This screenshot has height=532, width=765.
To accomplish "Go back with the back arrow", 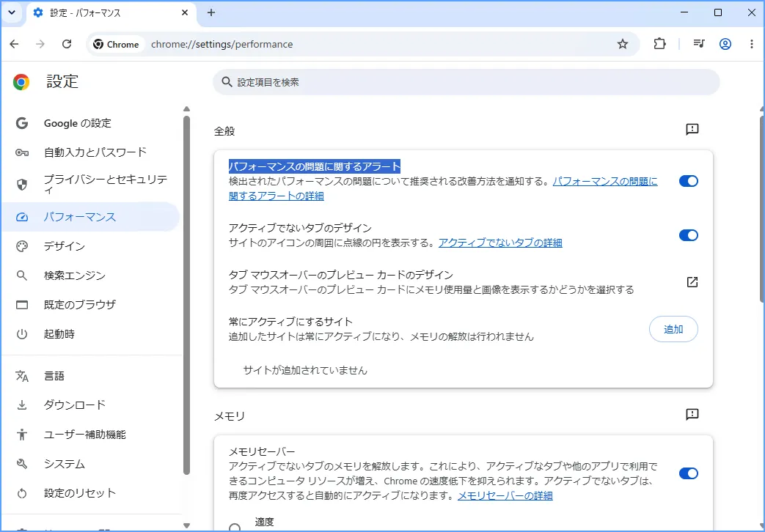I will [x=14, y=44].
